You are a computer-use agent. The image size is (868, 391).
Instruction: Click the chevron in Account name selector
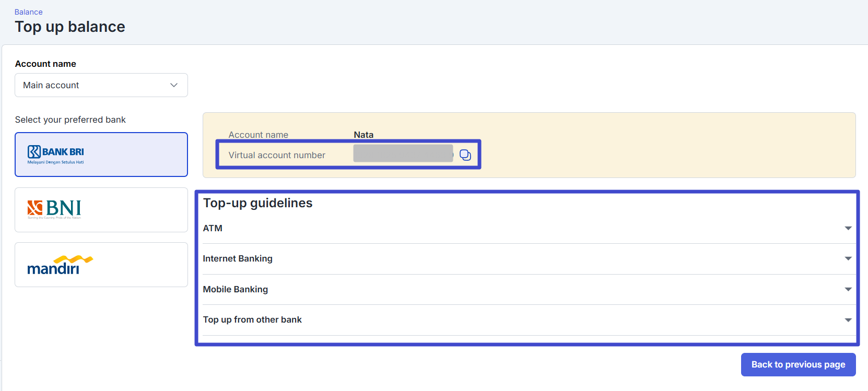point(174,85)
